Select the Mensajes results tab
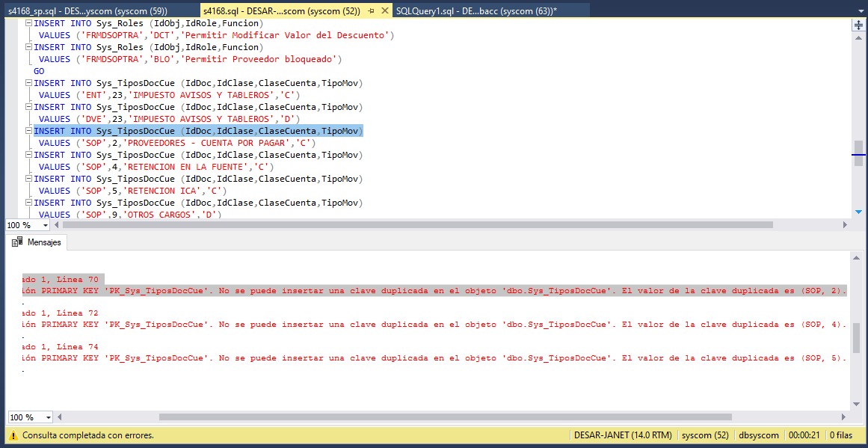The image size is (868, 448). (37, 242)
